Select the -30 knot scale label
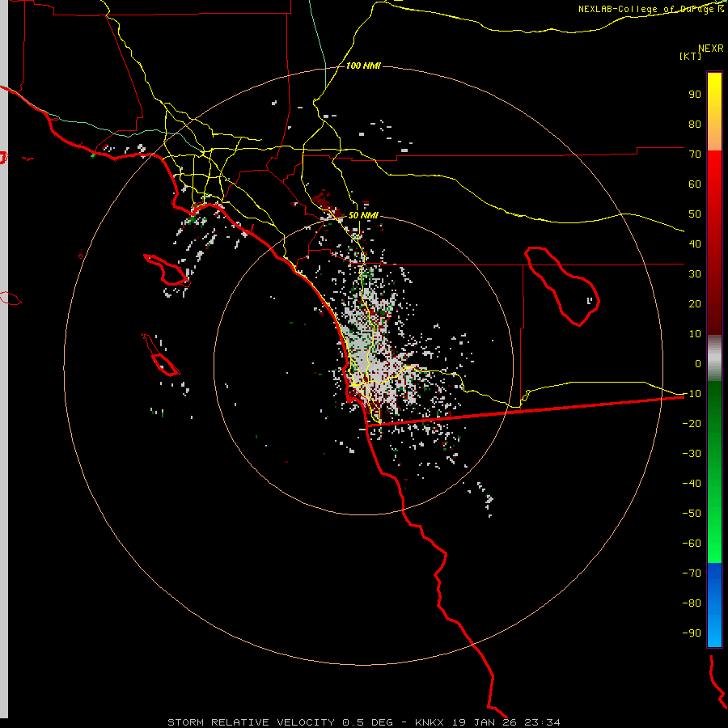This screenshot has width=728, height=728. [692, 454]
